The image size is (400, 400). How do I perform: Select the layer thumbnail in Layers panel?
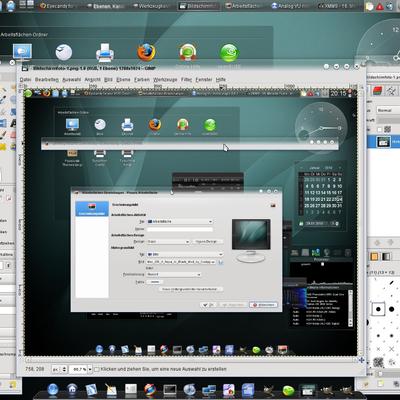[383, 142]
